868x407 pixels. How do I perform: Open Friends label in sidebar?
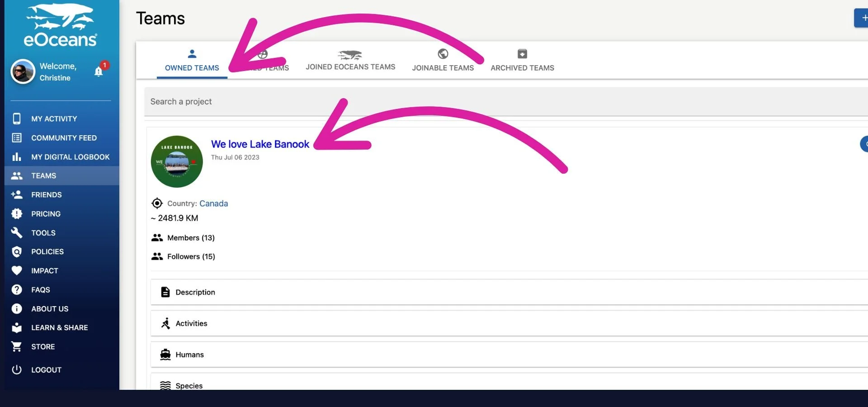coord(47,194)
